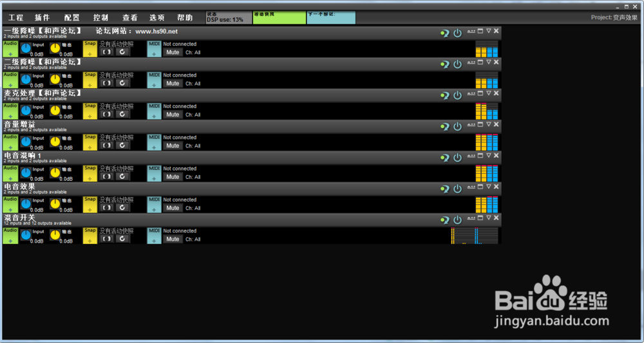The width and height of the screenshot is (644, 343).
Task: Collapse the 二级降噪 rack with its triangle
Action: (x=488, y=62)
